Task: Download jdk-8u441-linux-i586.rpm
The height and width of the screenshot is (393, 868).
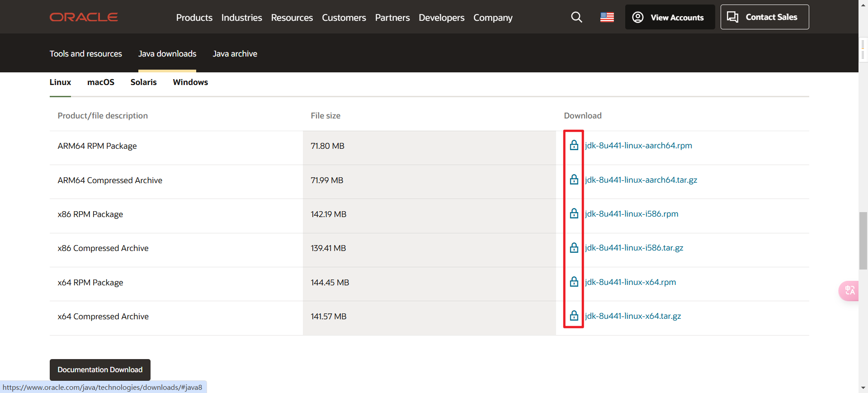Action: [632, 214]
